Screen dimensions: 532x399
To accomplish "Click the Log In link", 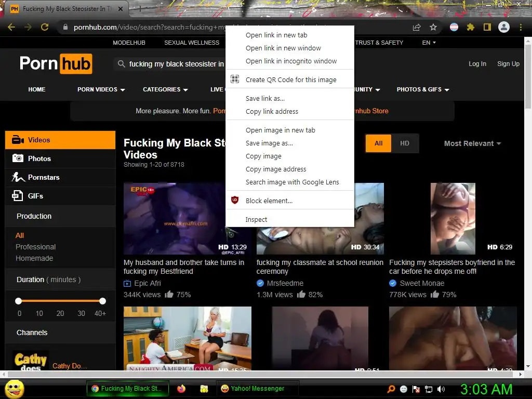I will (x=477, y=64).
